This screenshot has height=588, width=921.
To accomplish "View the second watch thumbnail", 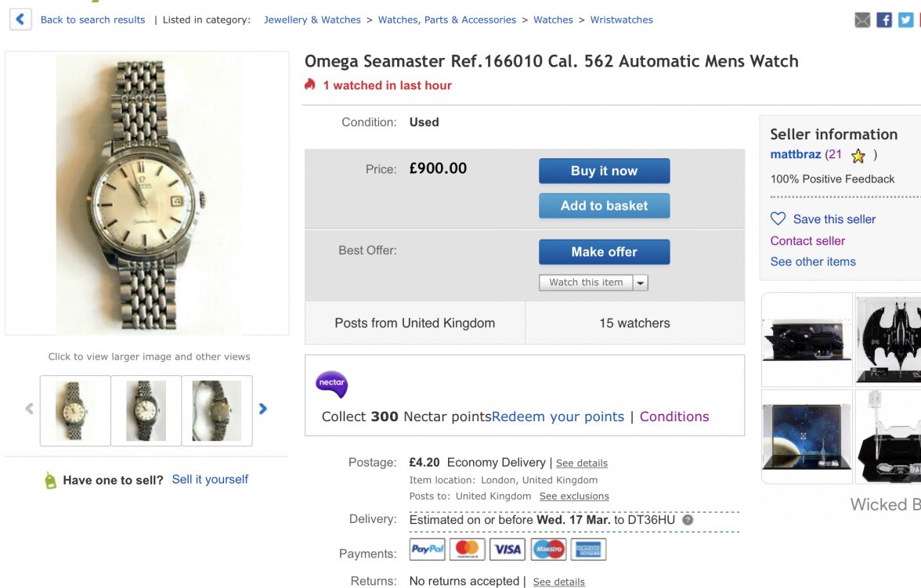I will pos(146,410).
